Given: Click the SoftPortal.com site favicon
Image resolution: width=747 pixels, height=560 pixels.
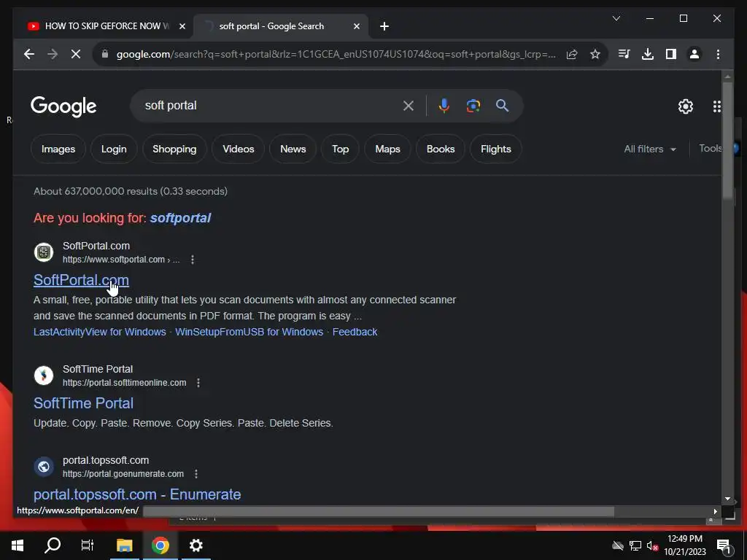Looking at the screenshot, I should pos(44,252).
